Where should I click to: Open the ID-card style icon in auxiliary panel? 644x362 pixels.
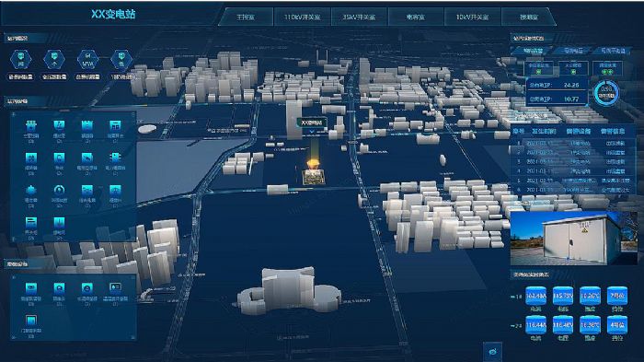pyautogui.click(x=115, y=287)
